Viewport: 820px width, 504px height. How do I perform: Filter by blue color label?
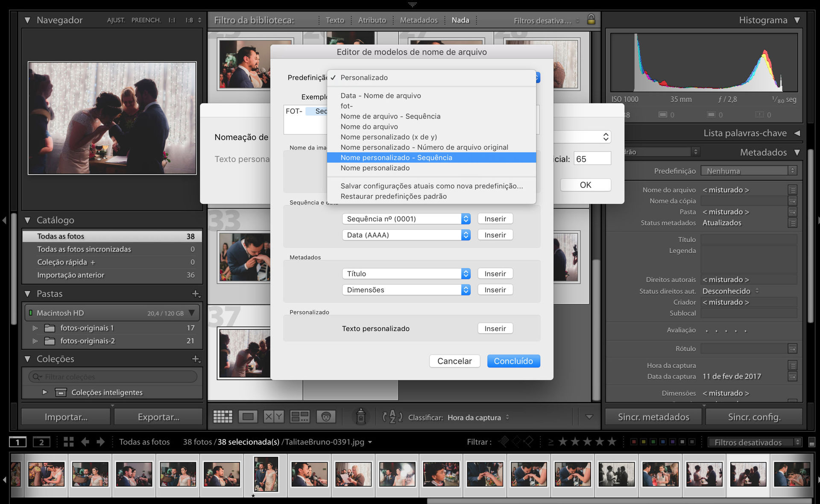pos(663,442)
